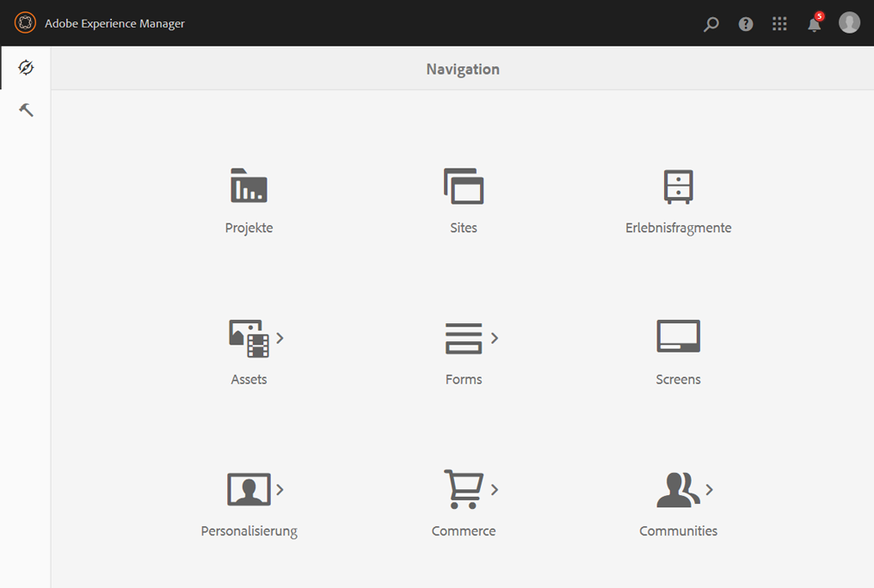
Task: Open the help question mark icon
Action: tap(745, 24)
